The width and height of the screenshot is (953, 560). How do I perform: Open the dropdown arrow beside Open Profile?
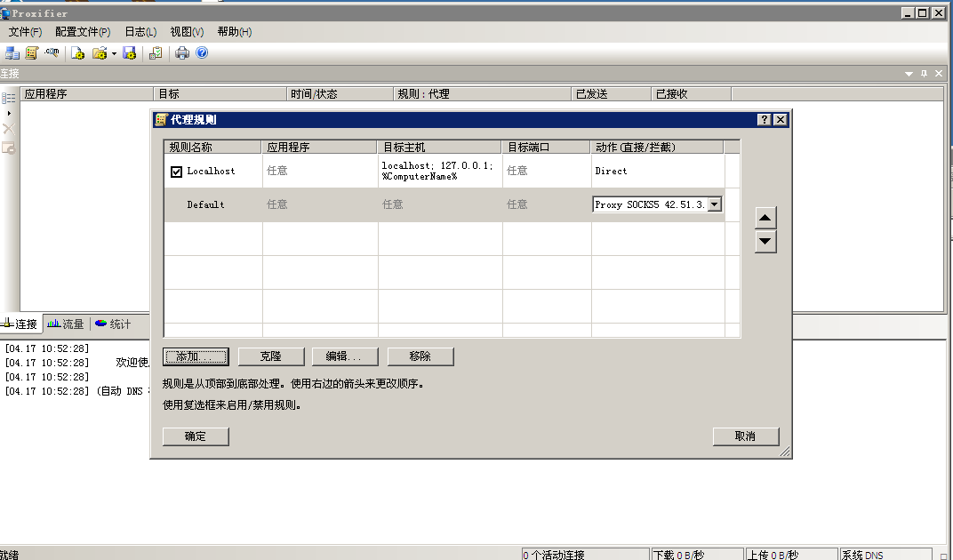(114, 53)
